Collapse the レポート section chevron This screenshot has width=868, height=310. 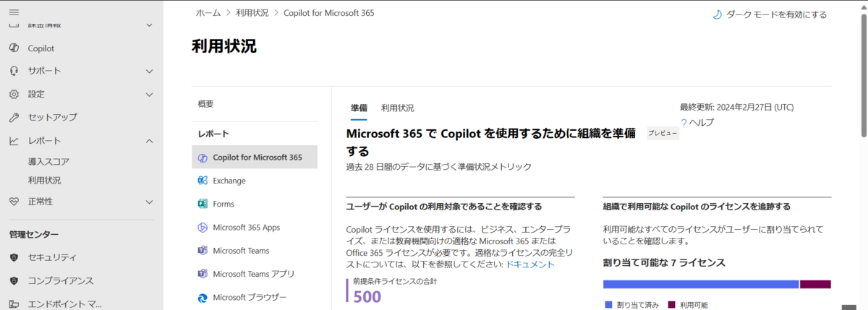click(x=149, y=140)
